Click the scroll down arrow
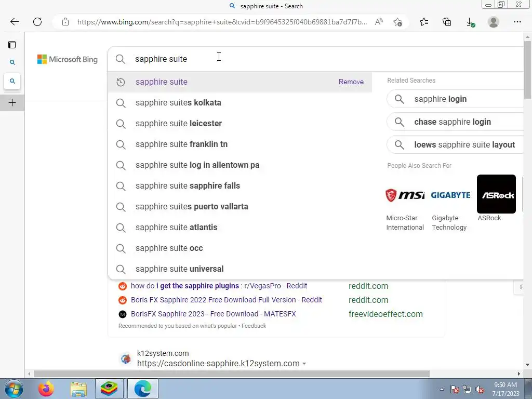The image size is (532, 399). click(528, 365)
